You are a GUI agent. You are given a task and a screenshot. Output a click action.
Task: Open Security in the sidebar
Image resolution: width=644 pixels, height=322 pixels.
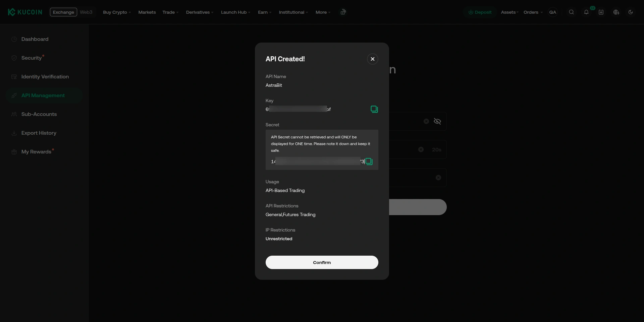click(44, 58)
